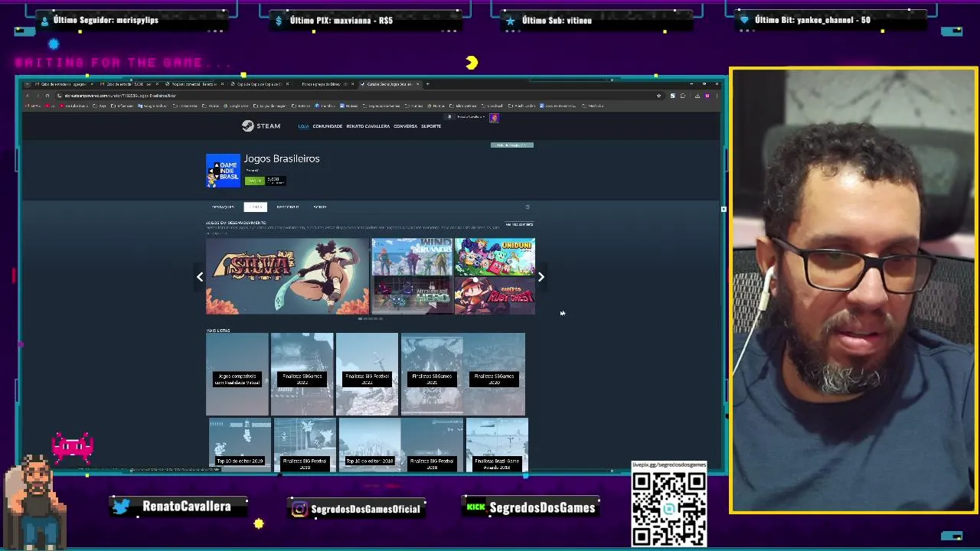
Task: Select the Listas tab
Action: (255, 207)
